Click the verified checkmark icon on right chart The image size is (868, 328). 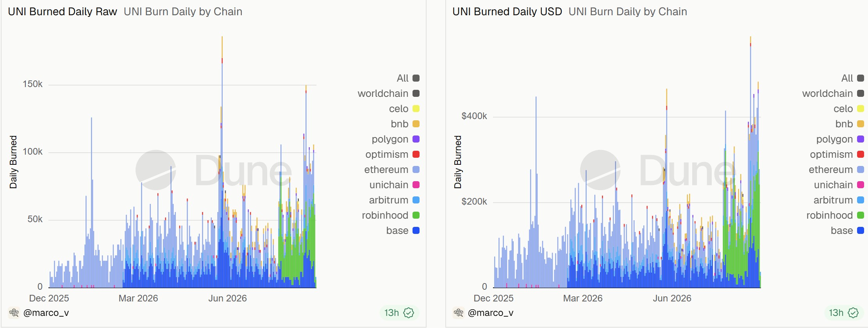[853, 313]
